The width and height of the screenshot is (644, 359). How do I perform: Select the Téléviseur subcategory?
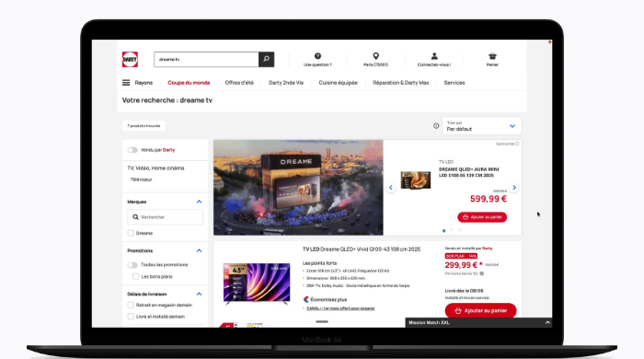142,179
